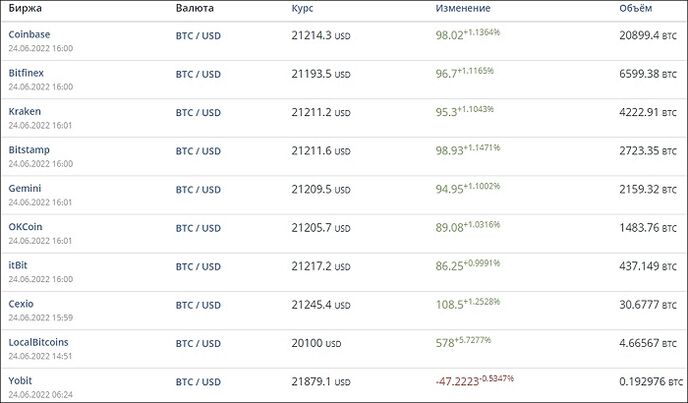This screenshot has width=688, height=403.
Task: Open the OKCoin exchange link
Action: point(25,227)
